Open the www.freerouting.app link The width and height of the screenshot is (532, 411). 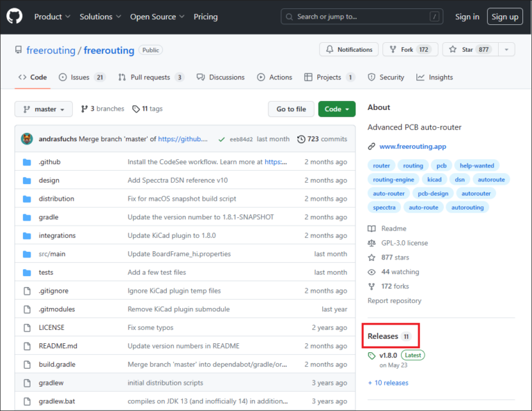[412, 147]
